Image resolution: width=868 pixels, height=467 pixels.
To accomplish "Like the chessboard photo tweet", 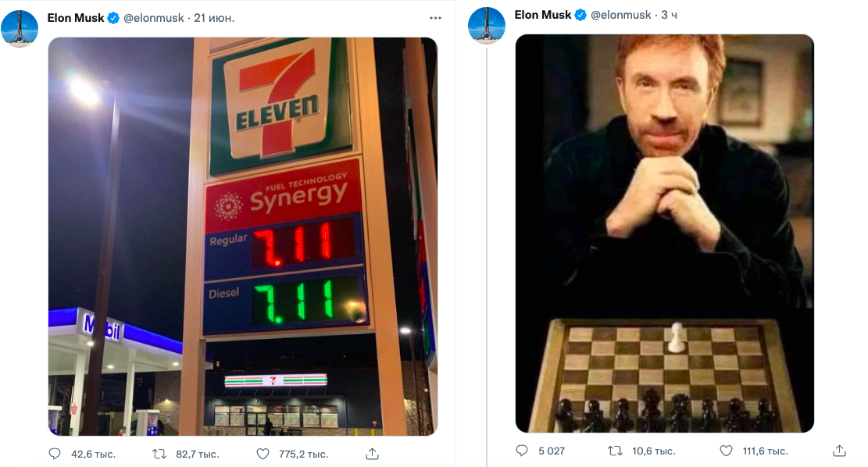I will 726,451.
